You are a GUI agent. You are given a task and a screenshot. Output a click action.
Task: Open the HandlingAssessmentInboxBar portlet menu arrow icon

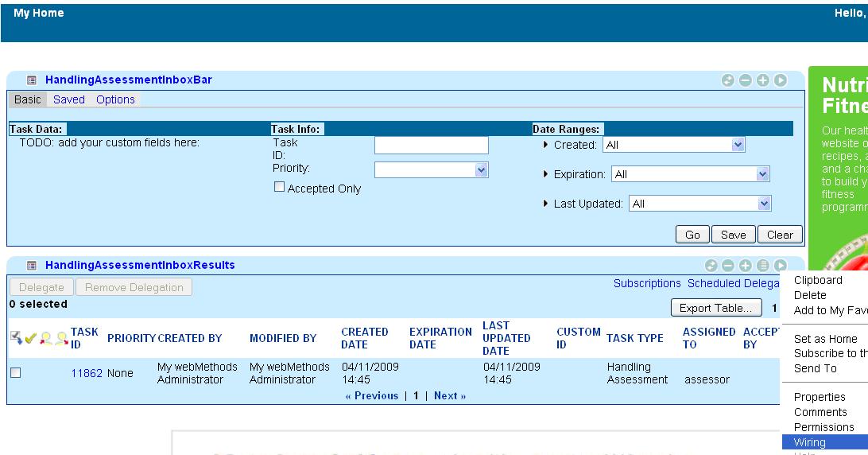click(x=781, y=80)
